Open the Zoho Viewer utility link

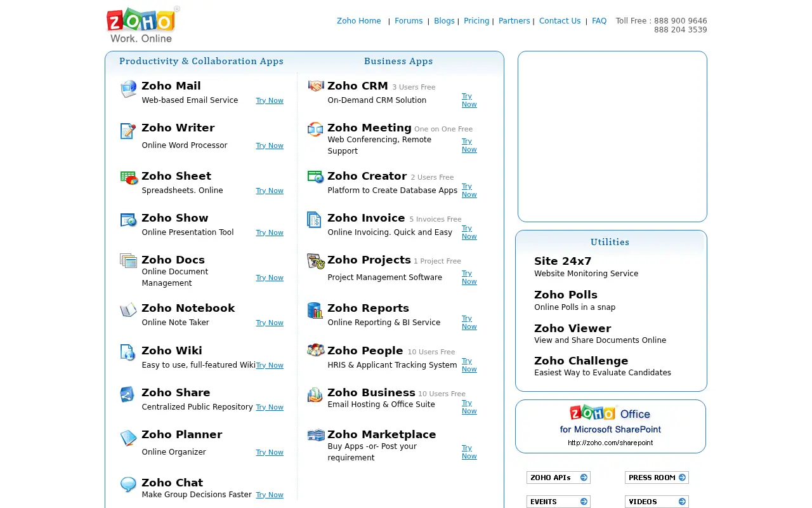[573, 328]
